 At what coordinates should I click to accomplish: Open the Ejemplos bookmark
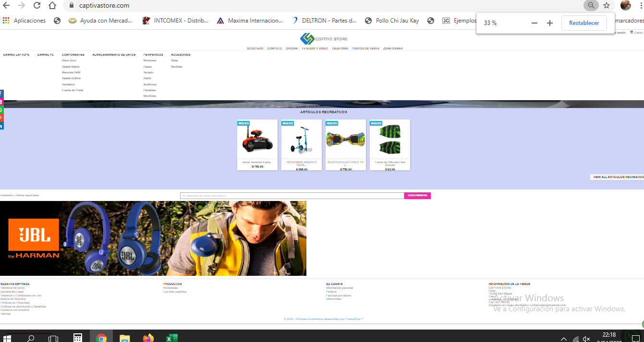tap(459, 21)
